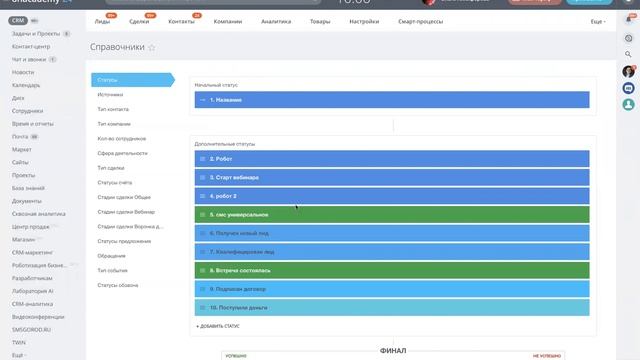Click status label 10. Поступили деньги
640x360 pixels.
239,308
